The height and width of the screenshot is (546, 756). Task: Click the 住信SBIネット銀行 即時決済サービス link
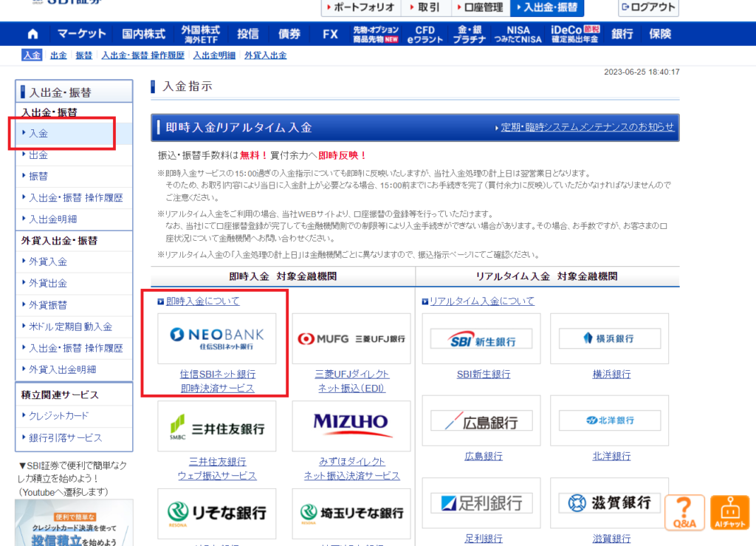pyautogui.click(x=218, y=381)
